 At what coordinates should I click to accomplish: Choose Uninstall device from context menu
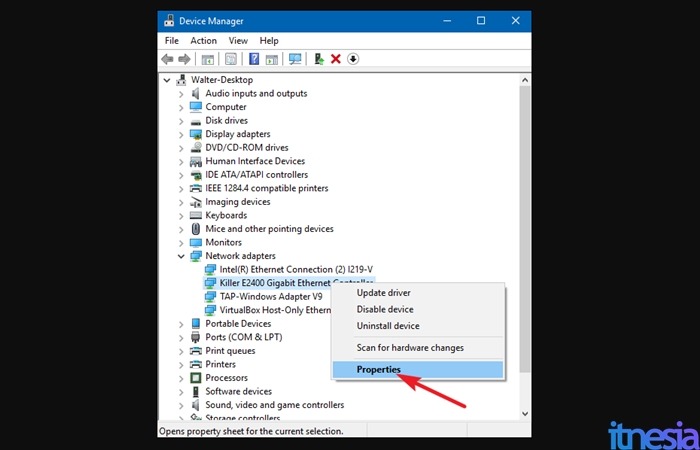(418, 326)
